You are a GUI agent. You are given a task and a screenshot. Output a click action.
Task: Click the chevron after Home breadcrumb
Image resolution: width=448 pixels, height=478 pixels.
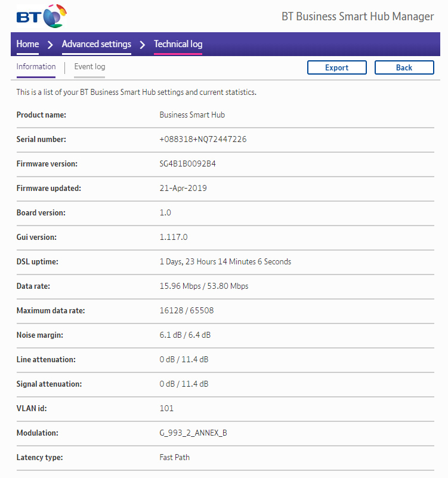[51, 44]
